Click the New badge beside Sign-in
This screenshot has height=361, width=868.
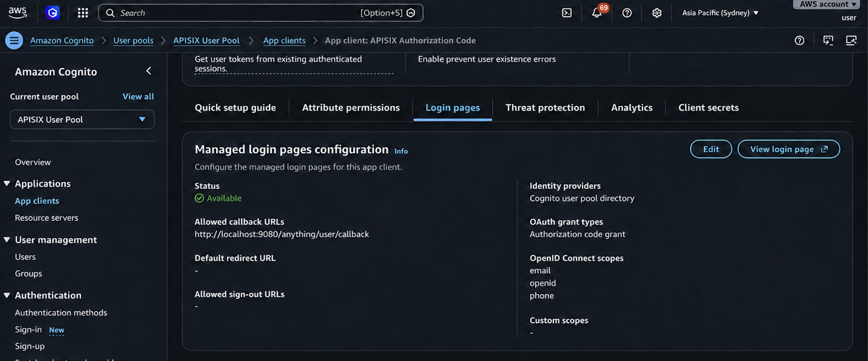coord(57,330)
